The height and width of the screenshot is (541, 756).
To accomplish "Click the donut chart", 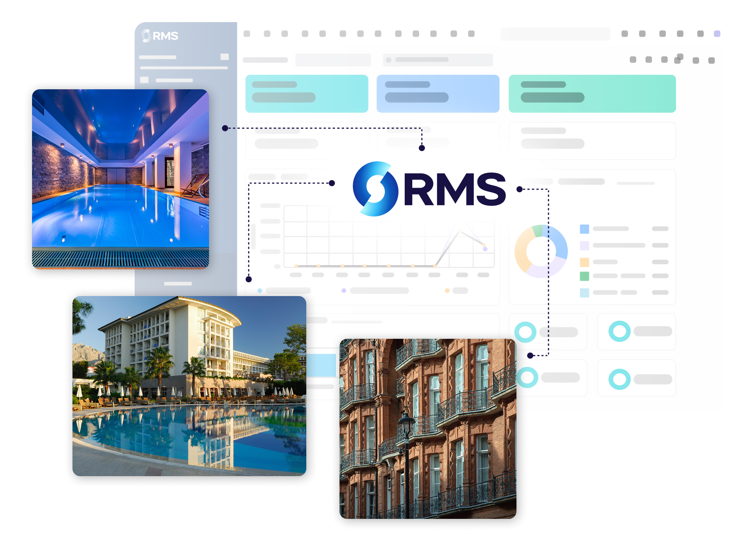I will click(541, 251).
